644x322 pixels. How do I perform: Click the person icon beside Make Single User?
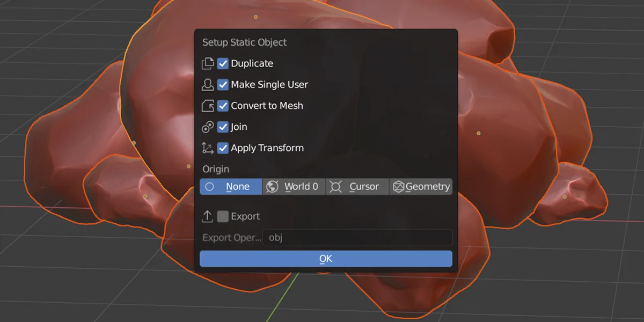tap(208, 84)
